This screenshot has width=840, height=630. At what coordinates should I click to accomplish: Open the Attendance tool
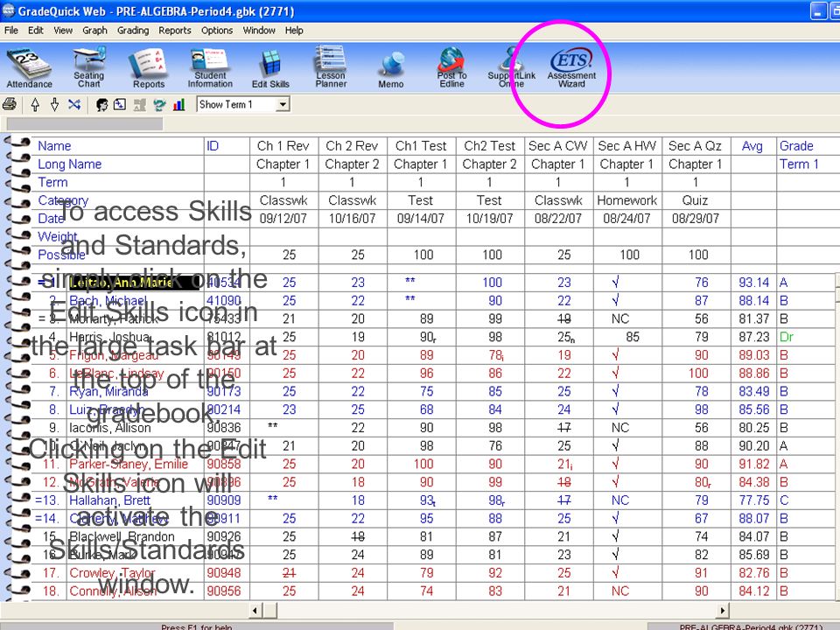click(29, 68)
